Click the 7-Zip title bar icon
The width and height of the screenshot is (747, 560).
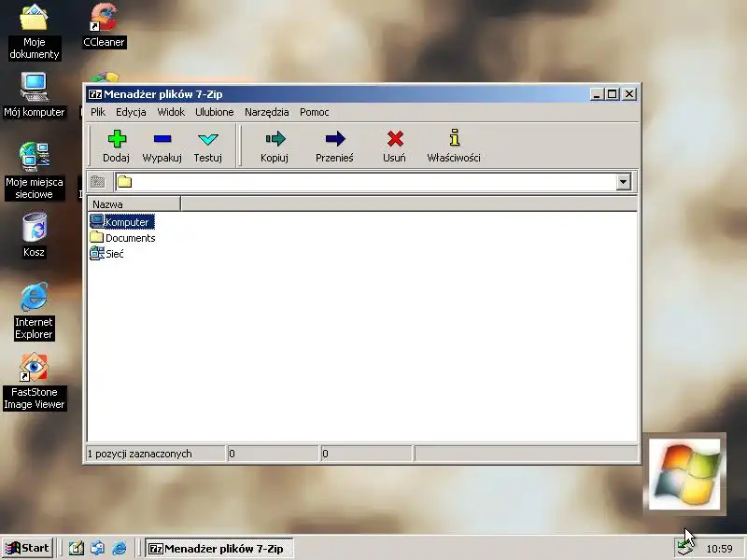click(x=95, y=94)
